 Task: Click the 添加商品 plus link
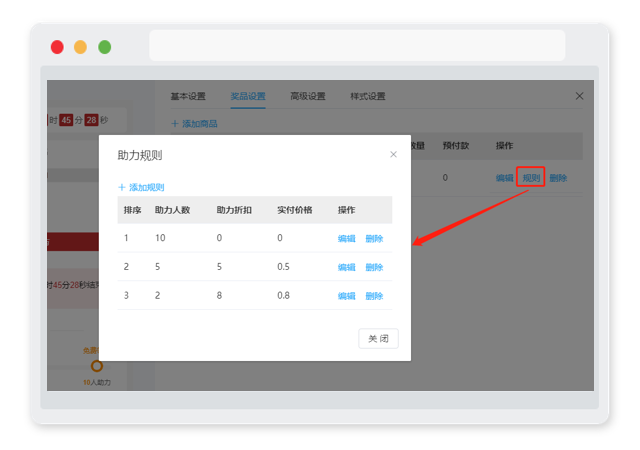[x=194, y=124]
